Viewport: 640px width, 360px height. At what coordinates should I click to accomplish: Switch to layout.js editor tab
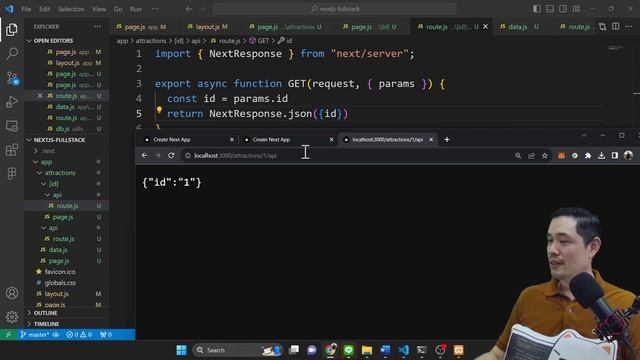tap(207, 27)
